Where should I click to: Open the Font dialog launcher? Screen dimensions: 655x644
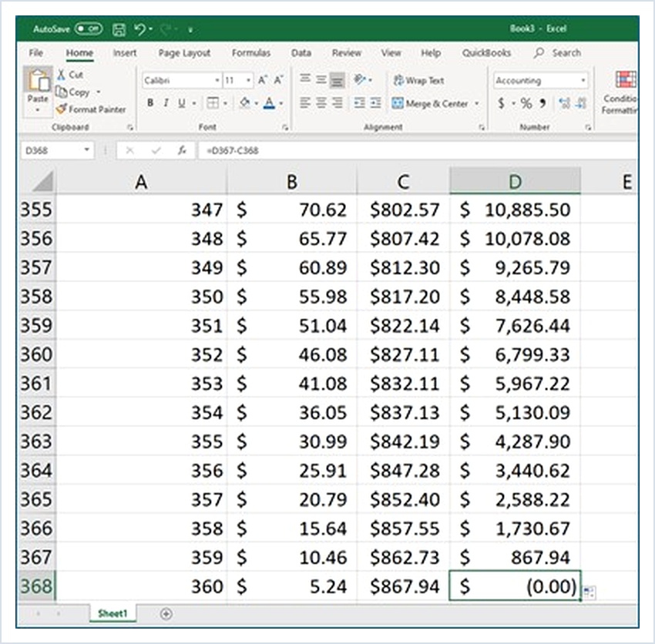click(285, 127)
